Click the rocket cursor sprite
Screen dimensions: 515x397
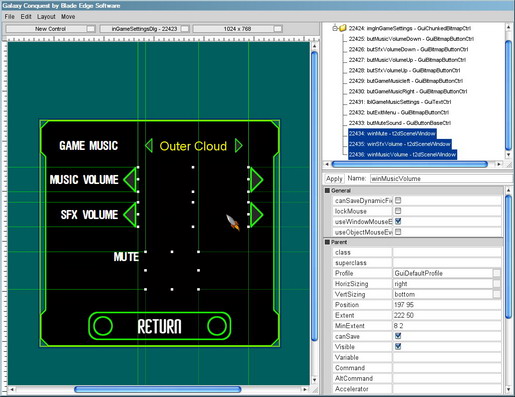(x=233, y=222)
